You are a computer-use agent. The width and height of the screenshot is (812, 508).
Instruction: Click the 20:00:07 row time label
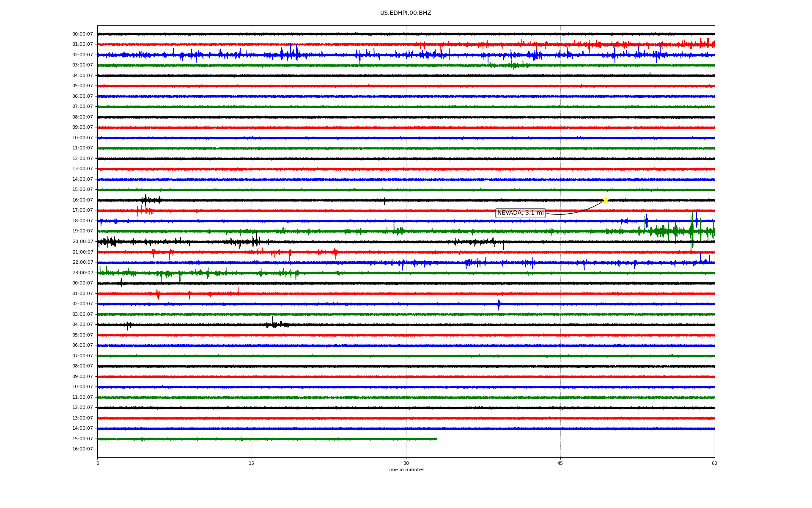(82, 241)
